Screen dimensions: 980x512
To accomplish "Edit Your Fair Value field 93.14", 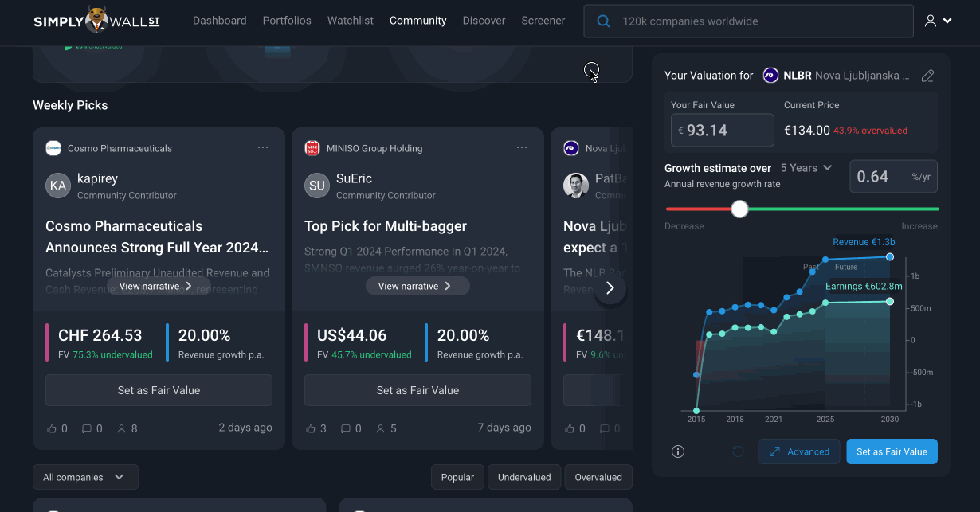I will click(722, 130).
